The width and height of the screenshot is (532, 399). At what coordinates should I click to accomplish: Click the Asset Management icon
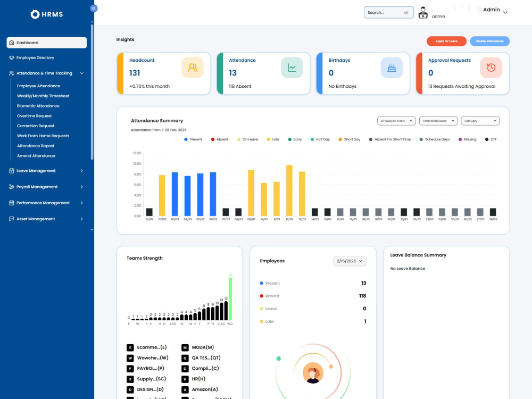12,219
